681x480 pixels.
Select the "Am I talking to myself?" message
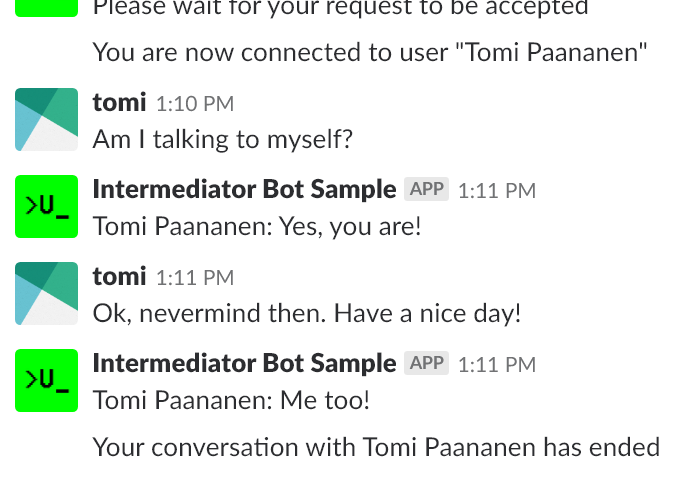(222, 138)
